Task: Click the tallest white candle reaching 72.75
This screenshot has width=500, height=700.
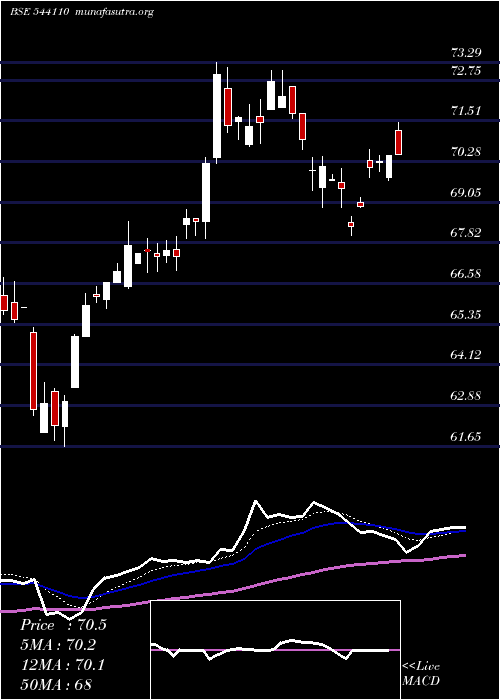Action: [x=217, y=116]
